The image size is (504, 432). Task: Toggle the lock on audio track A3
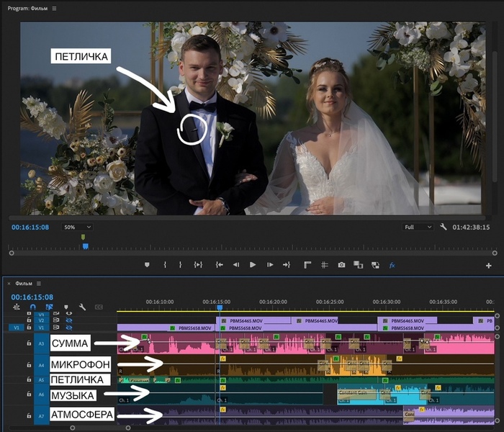click(30, 344)
